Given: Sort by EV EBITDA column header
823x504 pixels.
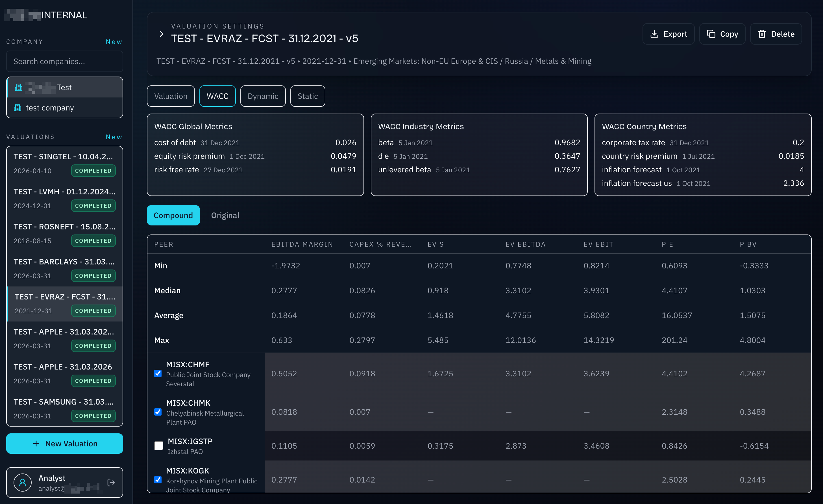Looking at the screenshot, I should click(x=525, y=244).
